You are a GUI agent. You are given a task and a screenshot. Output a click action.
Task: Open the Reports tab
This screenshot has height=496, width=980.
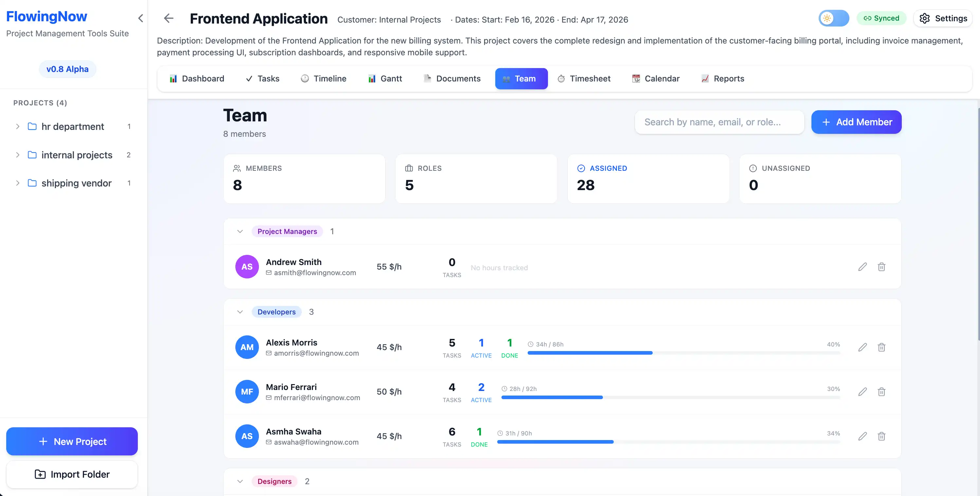pyautogui.click(x=722, y=78)
